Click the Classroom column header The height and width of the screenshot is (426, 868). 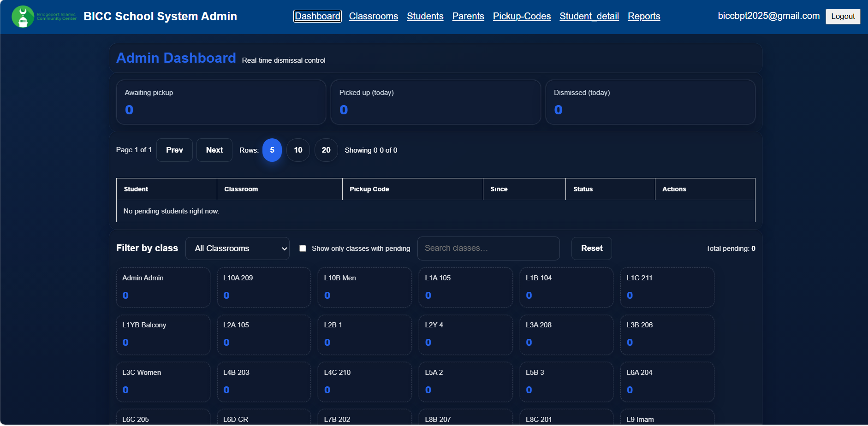click(x=279, y=189)
